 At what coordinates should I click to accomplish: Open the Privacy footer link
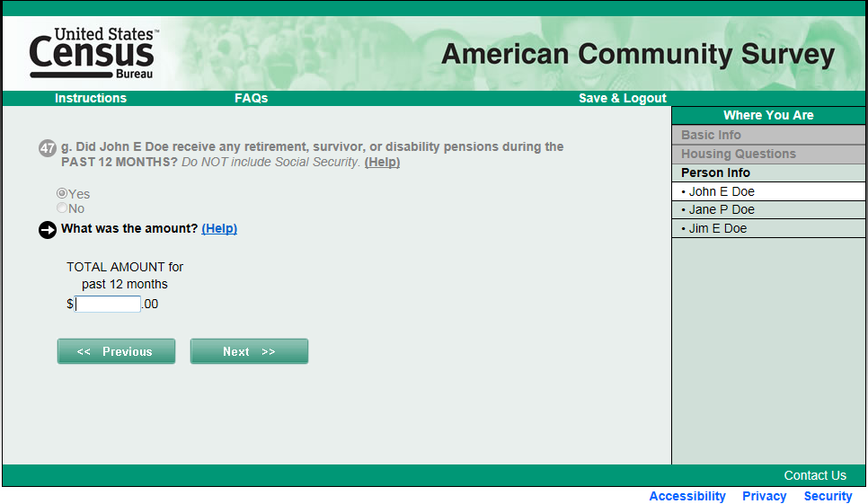coord(765,496)
